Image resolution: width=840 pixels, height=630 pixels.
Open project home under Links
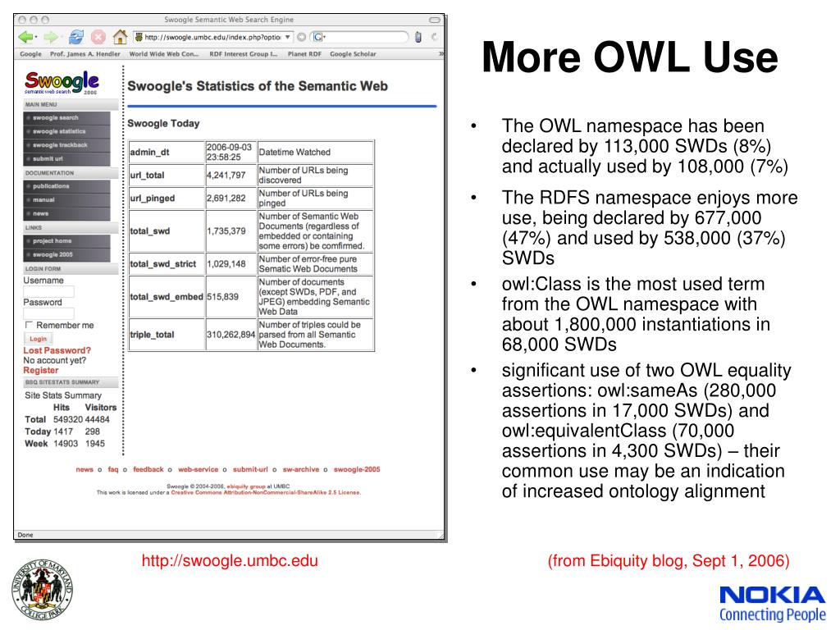pyautogui.click(x=67, y=241)
